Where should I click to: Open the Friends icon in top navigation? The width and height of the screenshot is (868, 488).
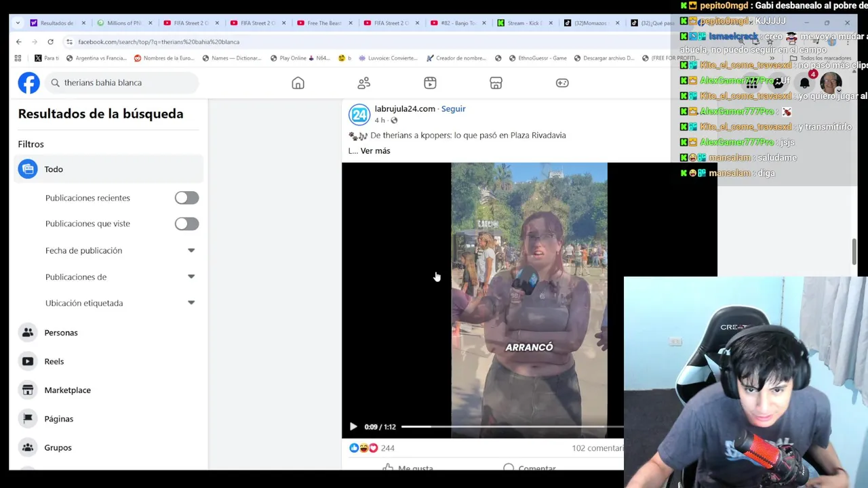click(364, 83)
